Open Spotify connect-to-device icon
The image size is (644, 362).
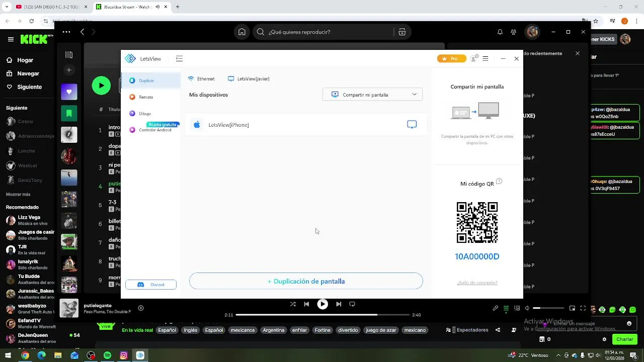click(x=517, y=308)
